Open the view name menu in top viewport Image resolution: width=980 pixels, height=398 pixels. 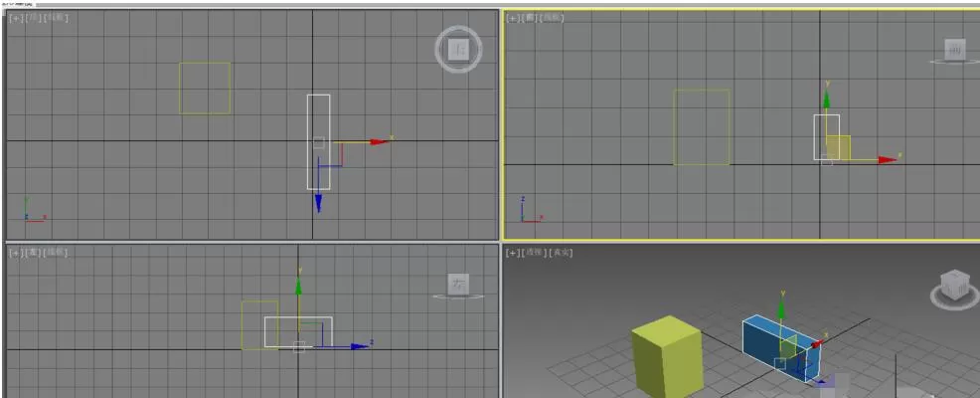point(34,18)
